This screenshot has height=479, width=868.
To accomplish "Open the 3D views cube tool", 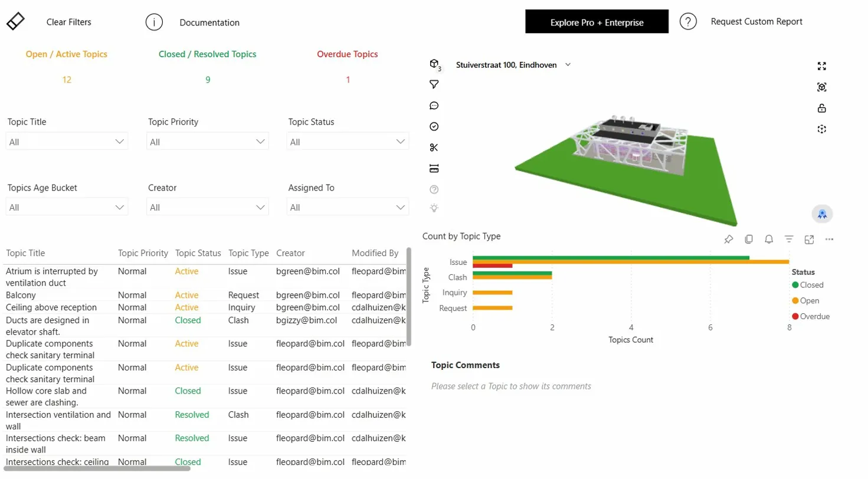I will click(435, 64).
